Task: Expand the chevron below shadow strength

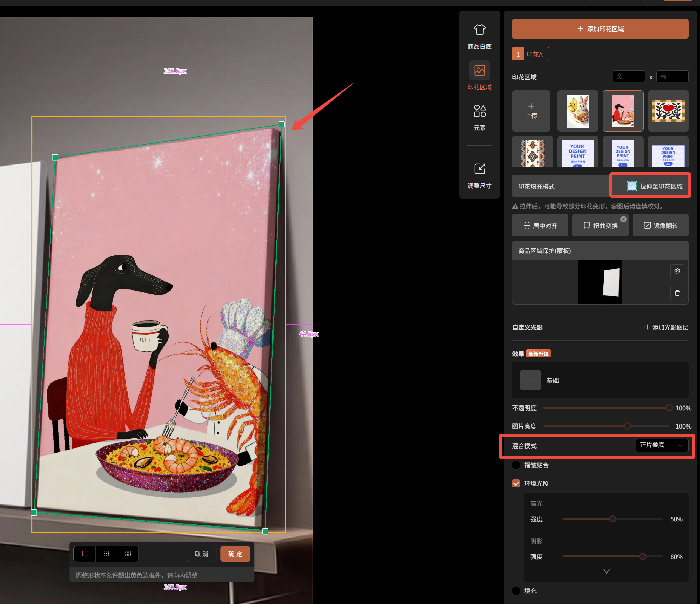Action: pyautogui.click(x=606, y=571)
